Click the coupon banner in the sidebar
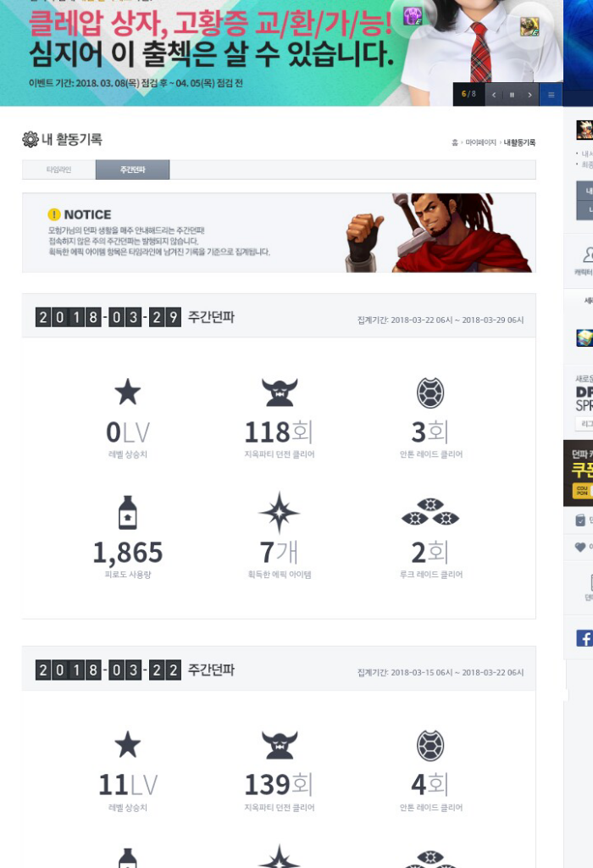 (579, 473)
